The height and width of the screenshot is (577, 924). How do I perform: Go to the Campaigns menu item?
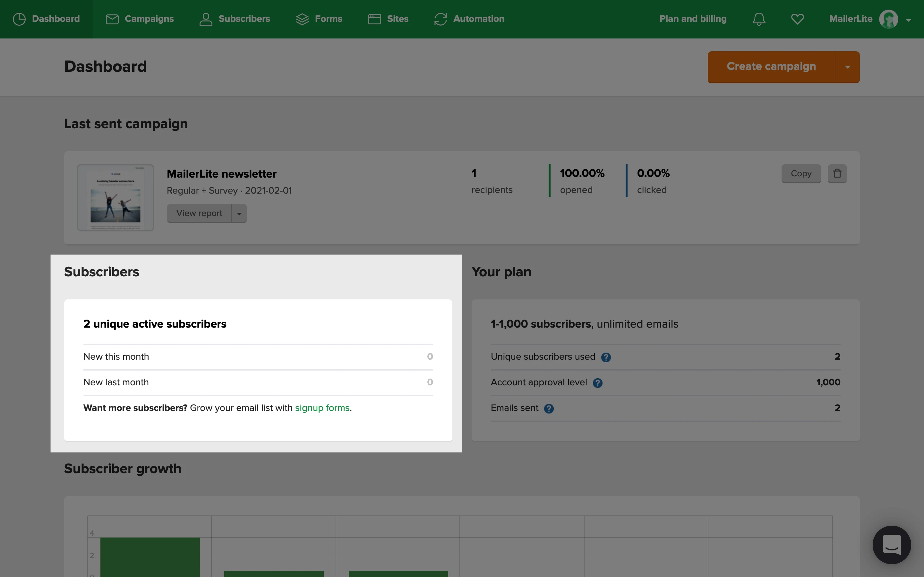coord(140,19)
